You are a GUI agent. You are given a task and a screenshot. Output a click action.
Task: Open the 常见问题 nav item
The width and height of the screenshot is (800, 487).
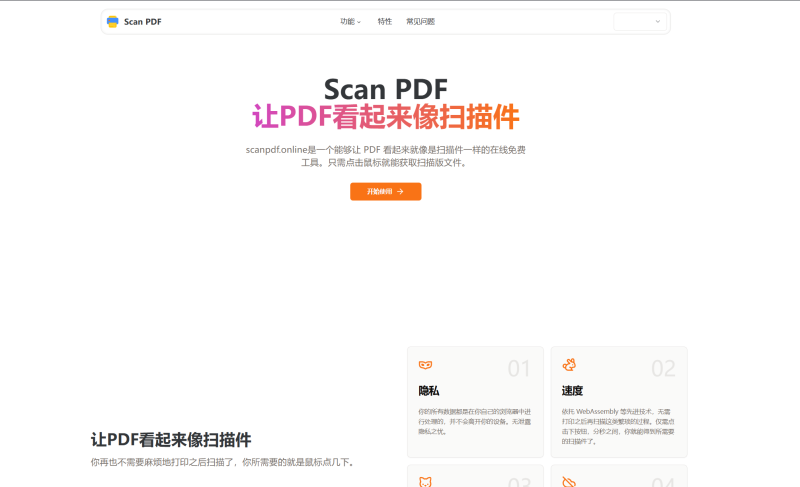point(420,21)
